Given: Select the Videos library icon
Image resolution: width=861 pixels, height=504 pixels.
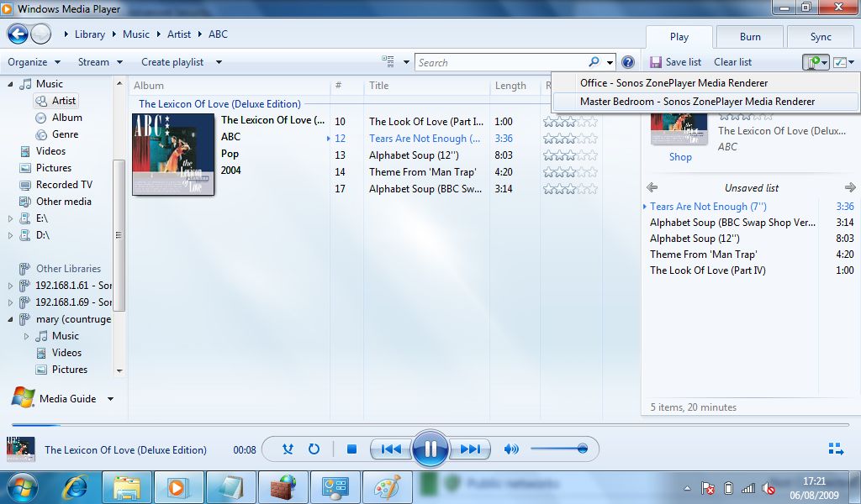Looking at the screenshot, I should coord(24,151).
